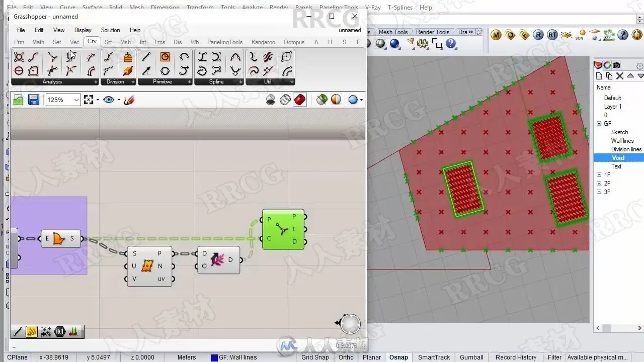Image resolution: width=644 pixels, height=362 pixels.
Task: Open the Materials color wheel panel tab
Action: pos(607,65)
